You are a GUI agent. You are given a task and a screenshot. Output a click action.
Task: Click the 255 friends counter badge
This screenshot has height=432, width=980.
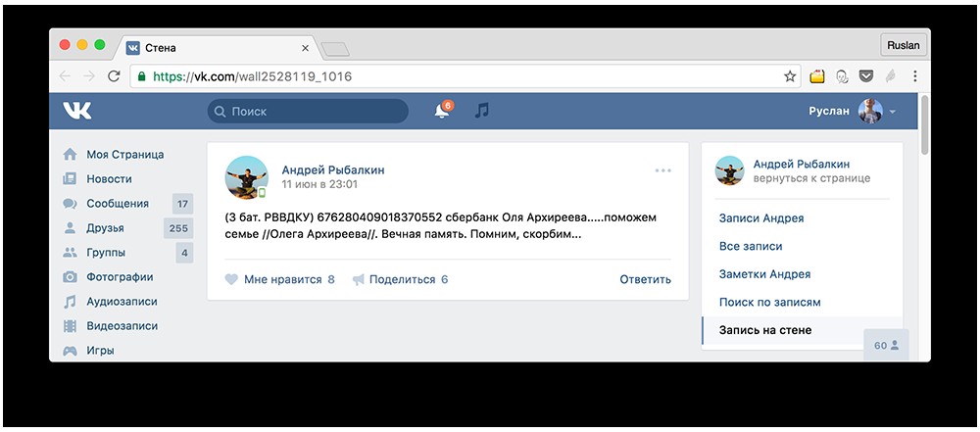pyautogui.click(x=178, y=228)
